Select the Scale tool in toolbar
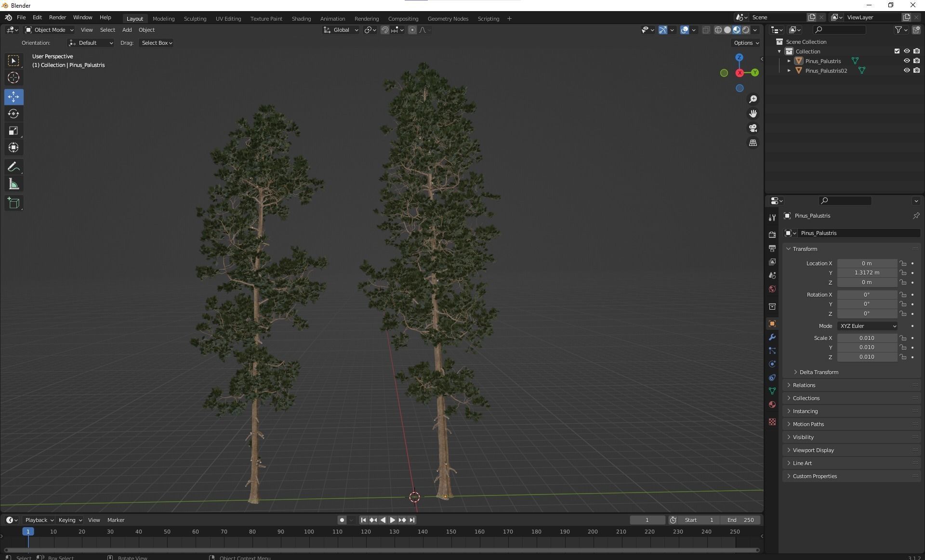Viewport: 925px width, 560px height. click(13, 131)
